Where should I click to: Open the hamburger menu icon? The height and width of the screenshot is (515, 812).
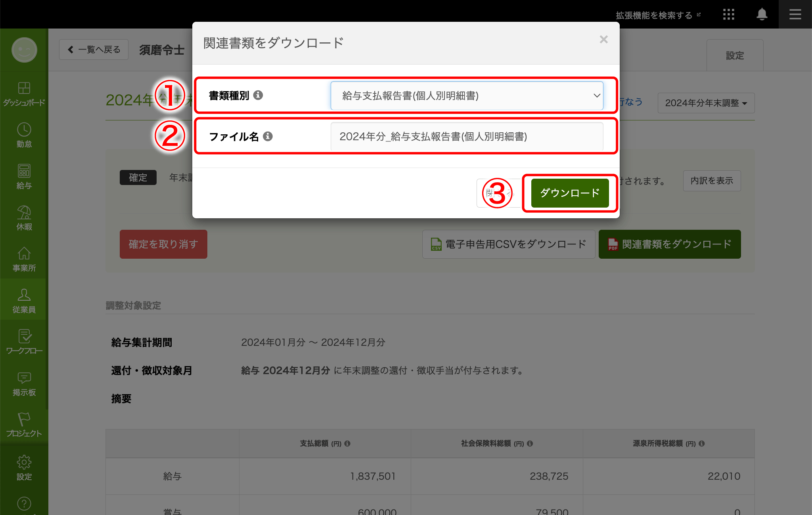click(795, 14)
